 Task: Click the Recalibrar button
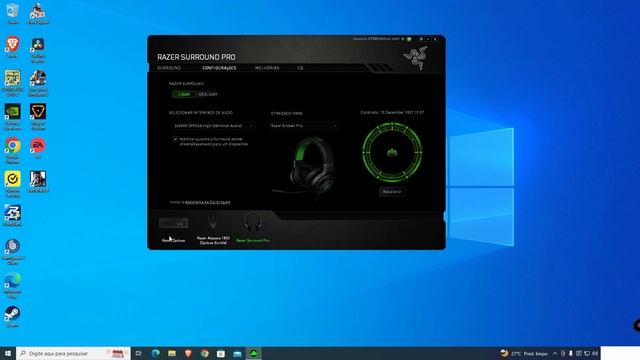392,191
